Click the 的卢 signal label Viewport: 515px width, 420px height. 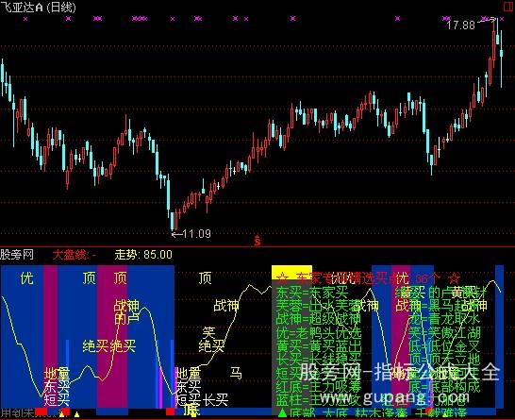[x=126, y=318]
